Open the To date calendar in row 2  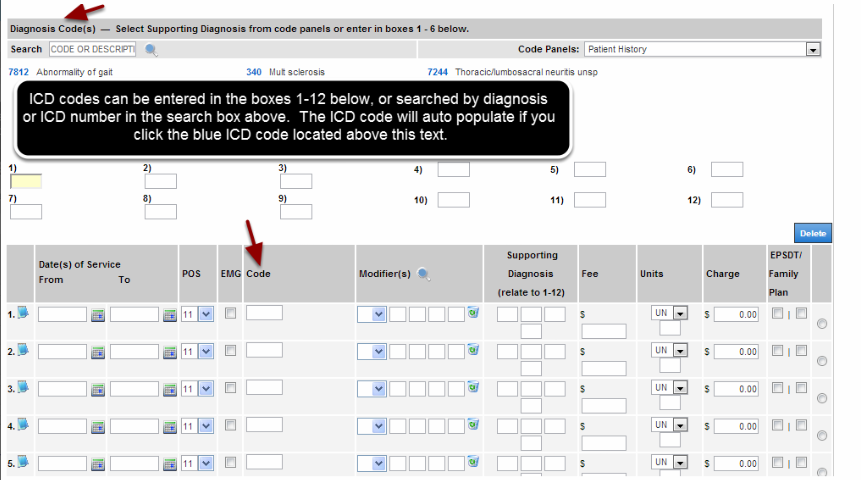click(x=170, y=351)
